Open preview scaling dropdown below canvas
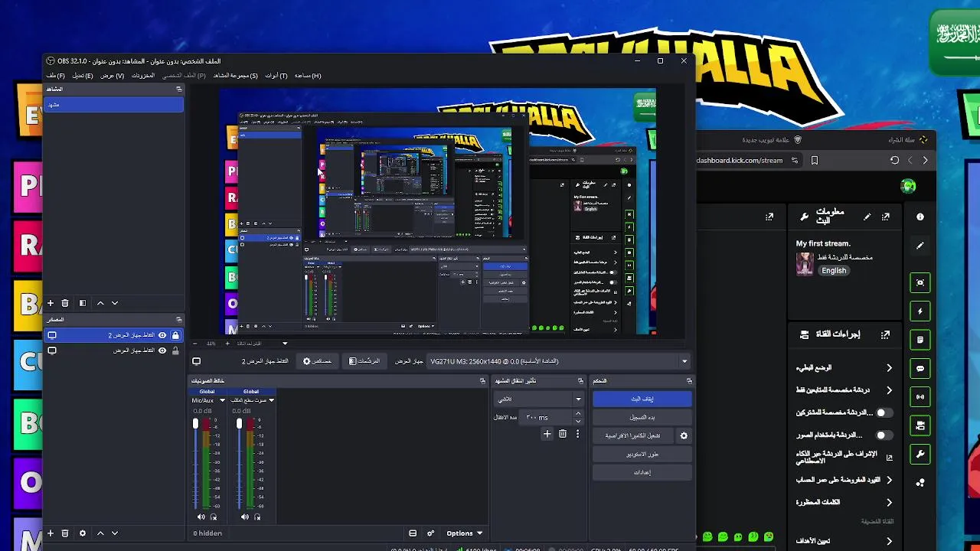Image resolution: width=980 pixels, height=551 pixels. point(285,344)
